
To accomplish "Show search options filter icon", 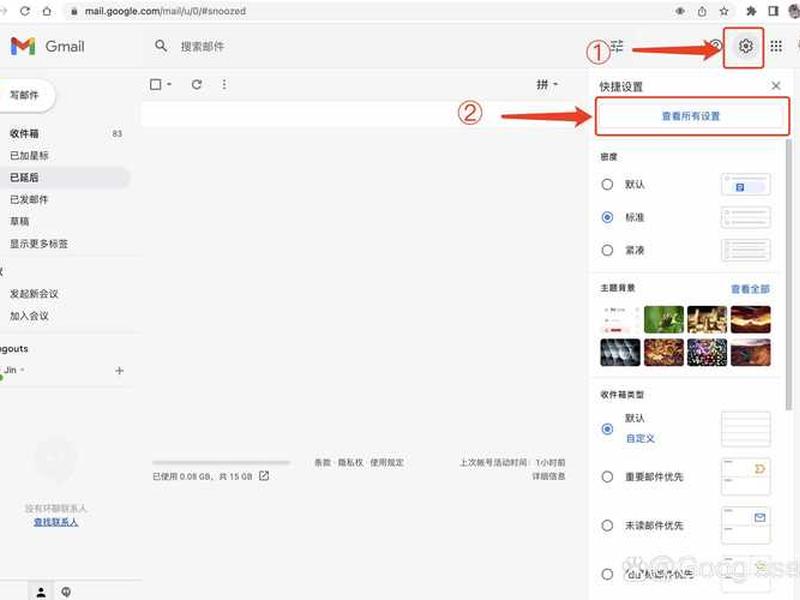I will click(617, 46).
